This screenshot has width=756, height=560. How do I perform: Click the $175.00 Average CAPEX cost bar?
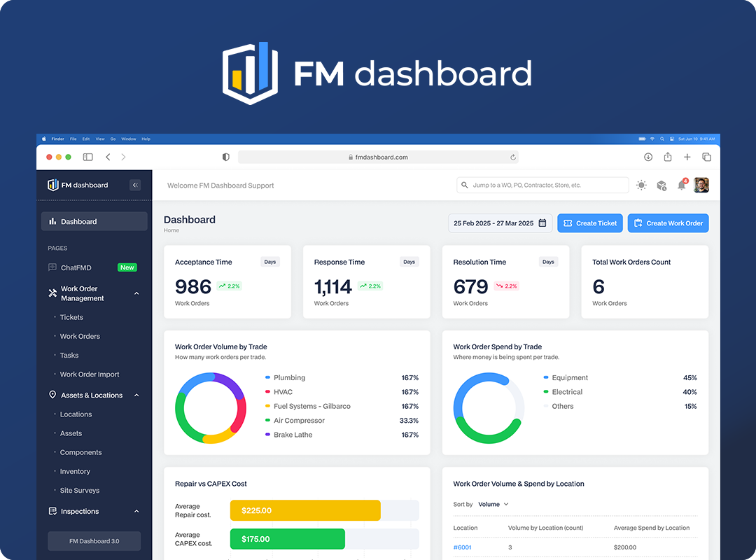point(288,539)
